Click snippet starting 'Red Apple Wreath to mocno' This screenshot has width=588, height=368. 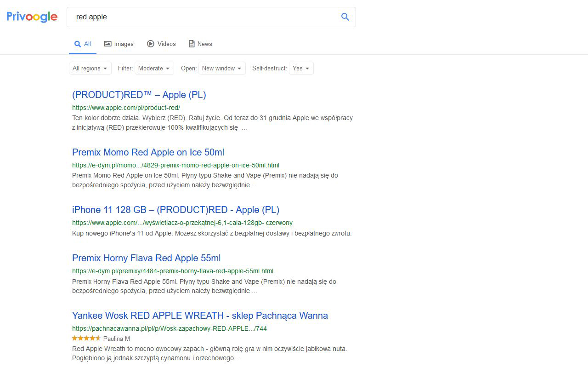(209, 353)
